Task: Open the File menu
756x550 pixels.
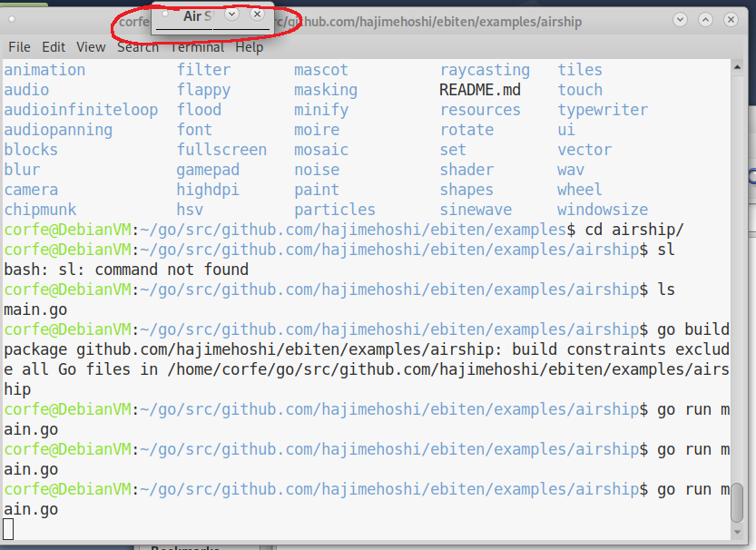Action: (x=19, y=47)
